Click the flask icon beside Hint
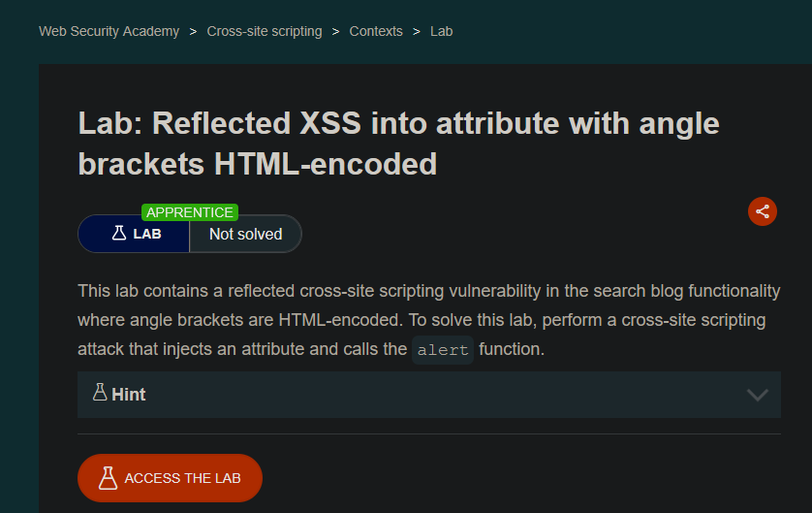Viewport: 812px width, 513px height. click(100, 392)
